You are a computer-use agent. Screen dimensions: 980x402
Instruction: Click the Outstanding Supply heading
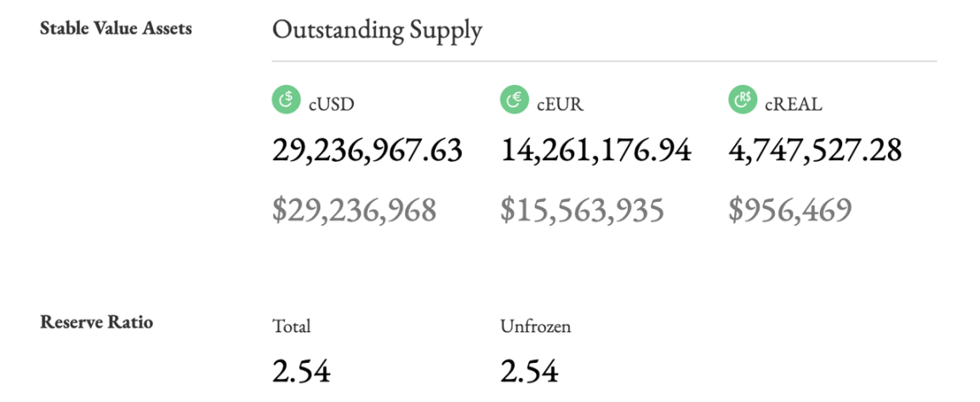click(x=377, y=31)
